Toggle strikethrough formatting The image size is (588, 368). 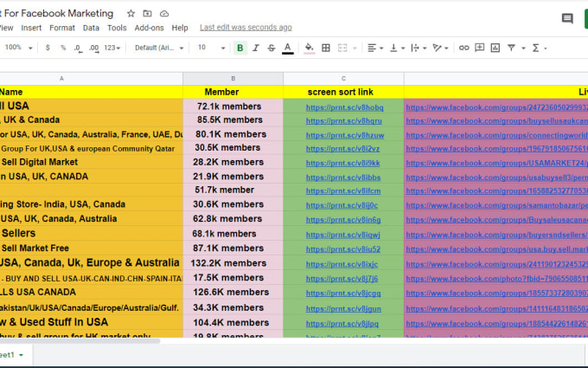point(272,48)
